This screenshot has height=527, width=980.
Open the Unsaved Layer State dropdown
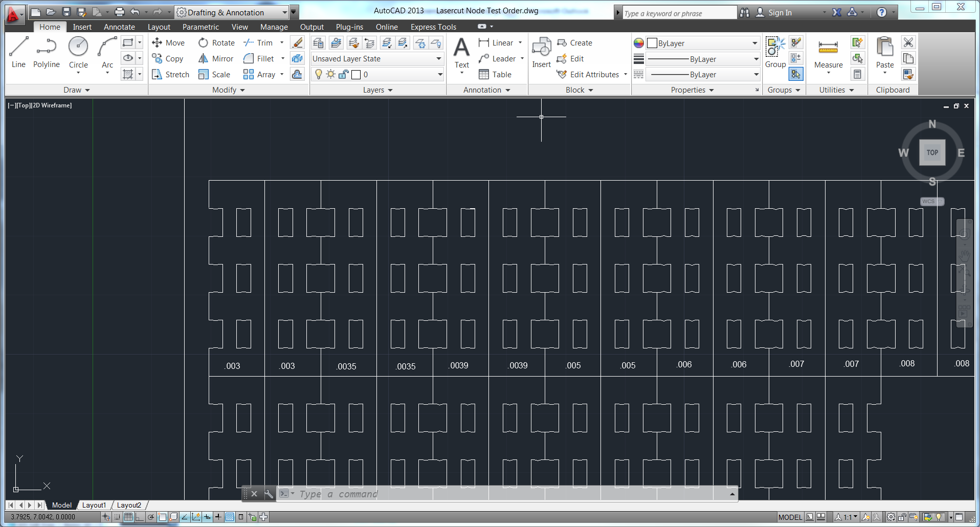(x=377, y=59)
